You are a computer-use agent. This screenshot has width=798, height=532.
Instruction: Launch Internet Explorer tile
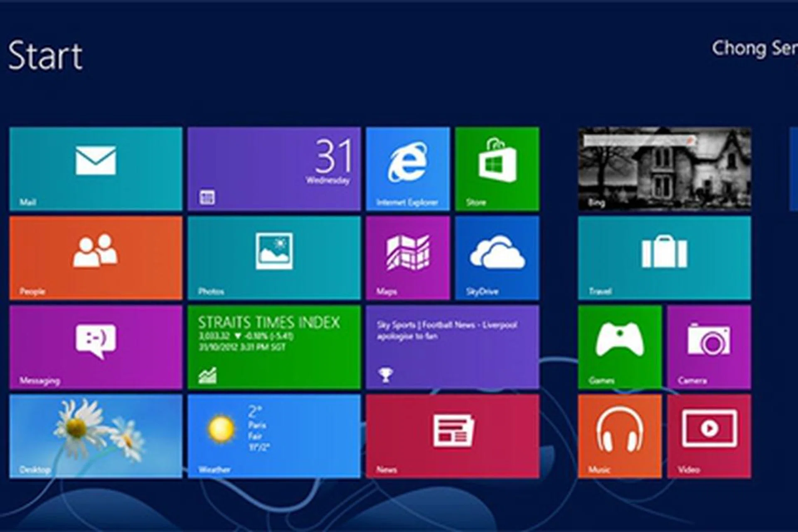[x=408, y=169]
